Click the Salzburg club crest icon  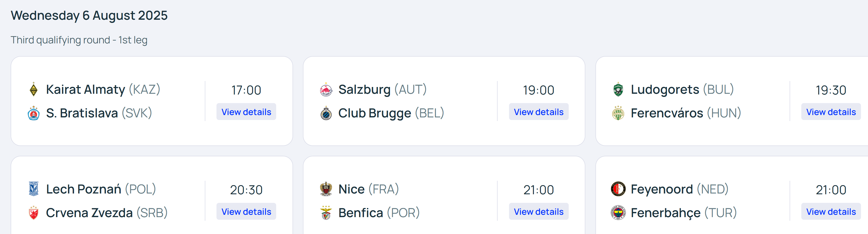pos(326,89)
